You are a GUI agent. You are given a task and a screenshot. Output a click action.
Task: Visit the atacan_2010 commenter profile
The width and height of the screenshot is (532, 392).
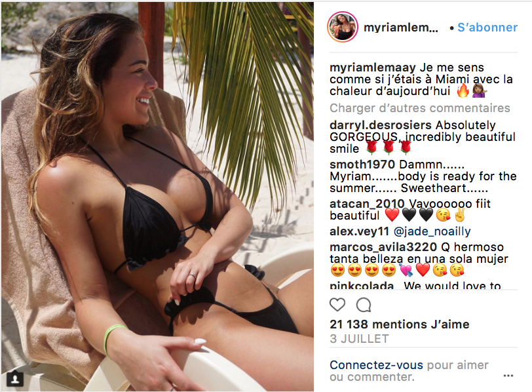367,204
